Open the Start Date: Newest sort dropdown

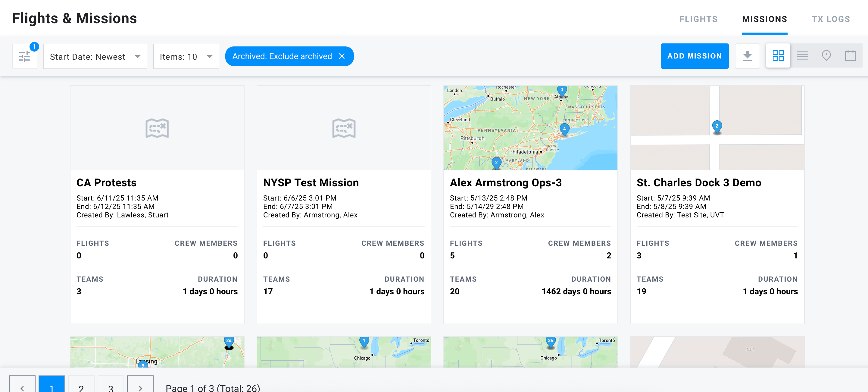[95, 56]
